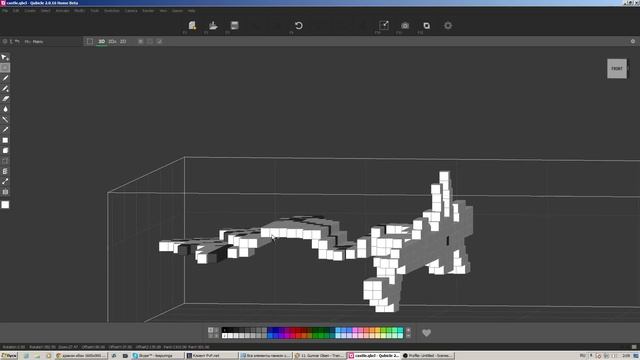
Task: Select the arrow selection tool in left toolbar
Action: [x=5, y=57]
